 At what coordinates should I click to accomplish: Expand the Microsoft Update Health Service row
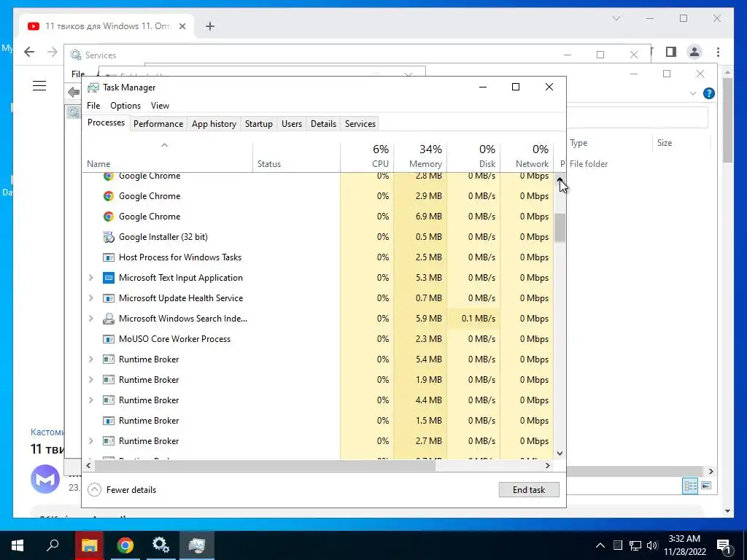(x=91, y=298)
